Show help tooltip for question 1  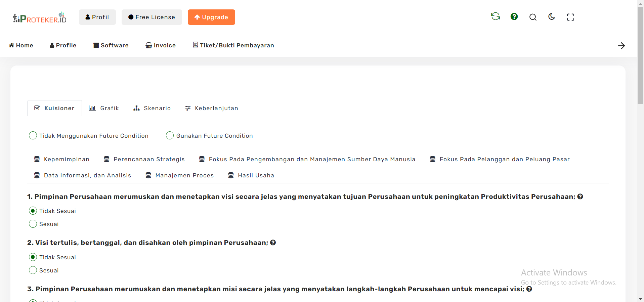click(x=580, y=197)
